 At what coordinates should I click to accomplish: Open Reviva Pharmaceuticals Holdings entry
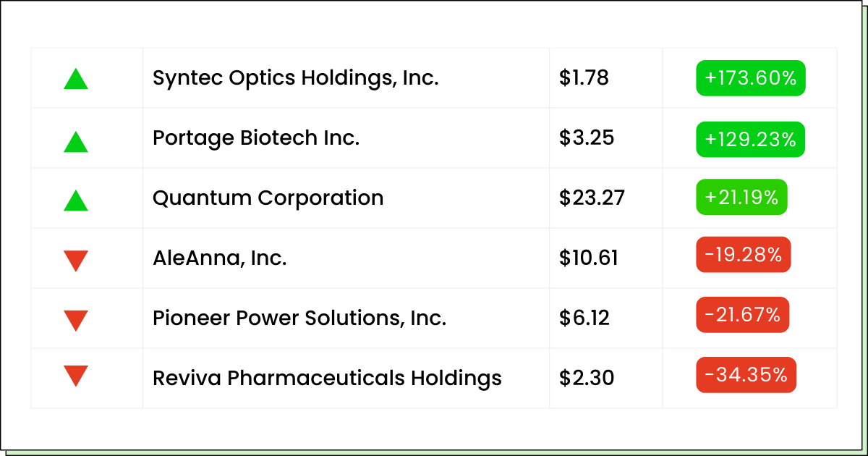tap(327, 378)
